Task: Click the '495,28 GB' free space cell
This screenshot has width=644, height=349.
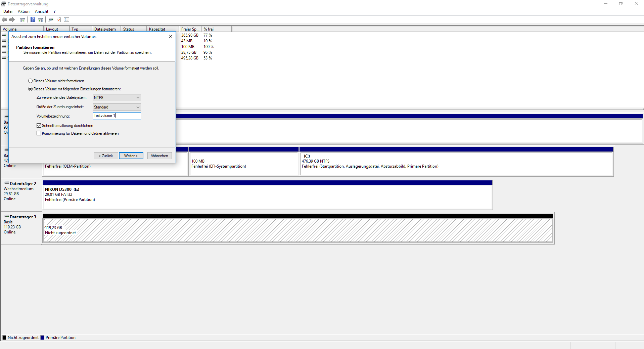Action: pos(190,58)
